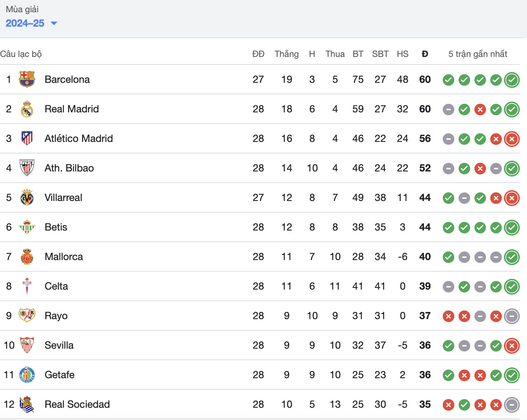Click Sevilla's latest loss indicator
527x420 pixels.
[512, 346]
